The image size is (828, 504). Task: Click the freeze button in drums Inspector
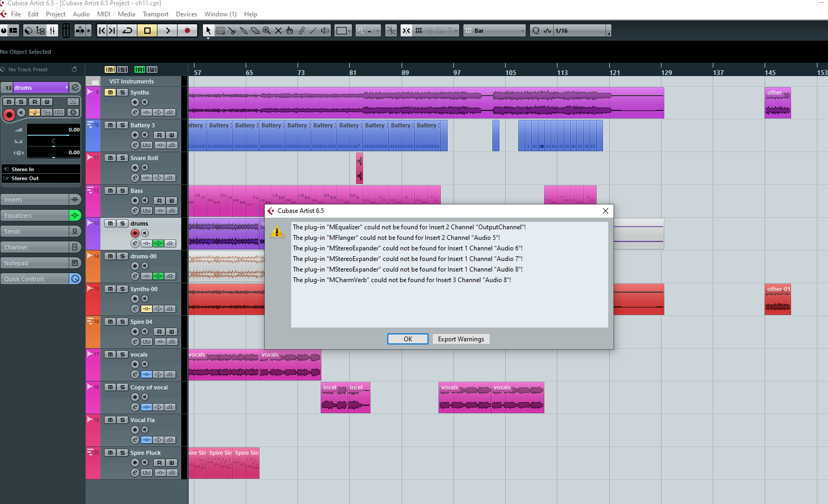[73, 112]
